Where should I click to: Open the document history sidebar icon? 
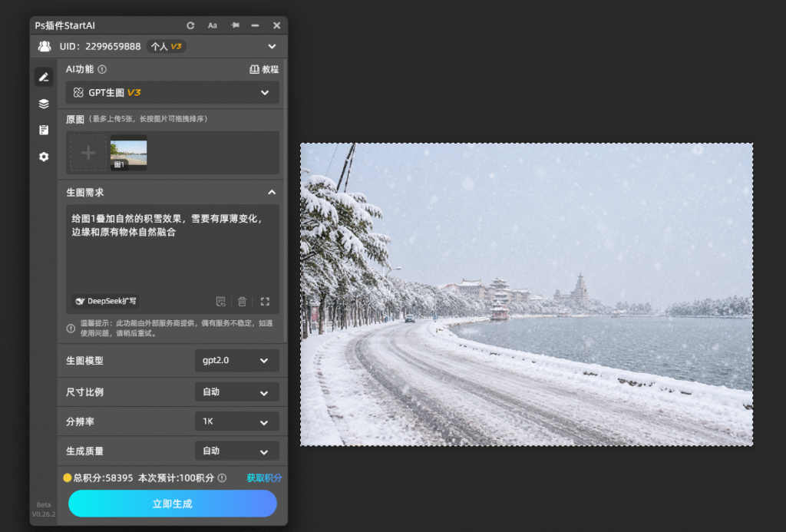click(44, 130)
